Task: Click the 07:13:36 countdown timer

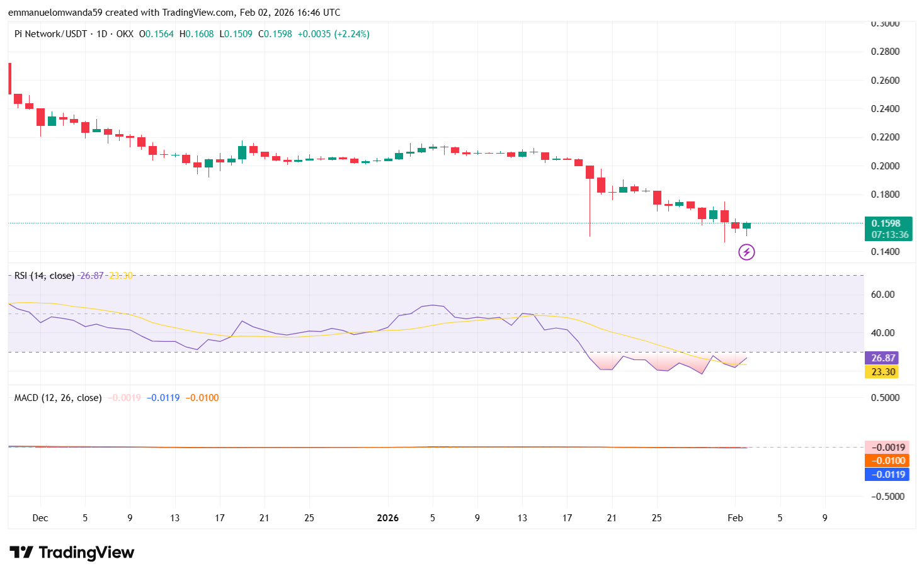Action: point(889,234)
